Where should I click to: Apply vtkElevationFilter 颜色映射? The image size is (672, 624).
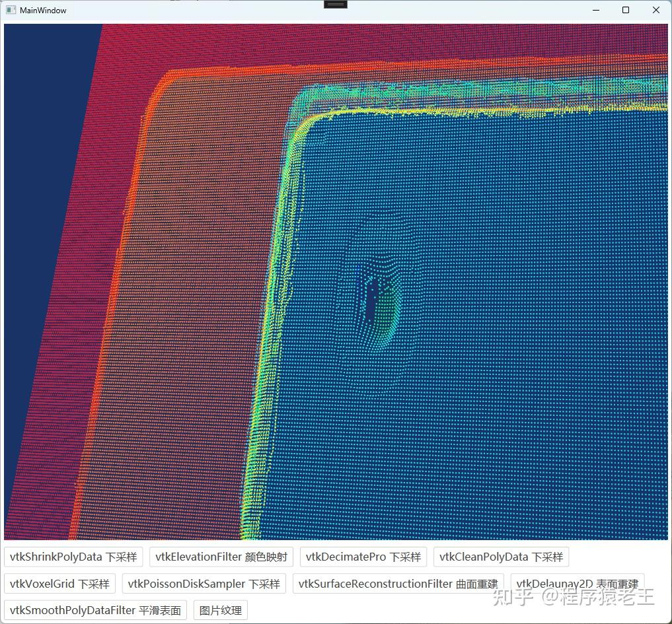[x=221, y=557]
